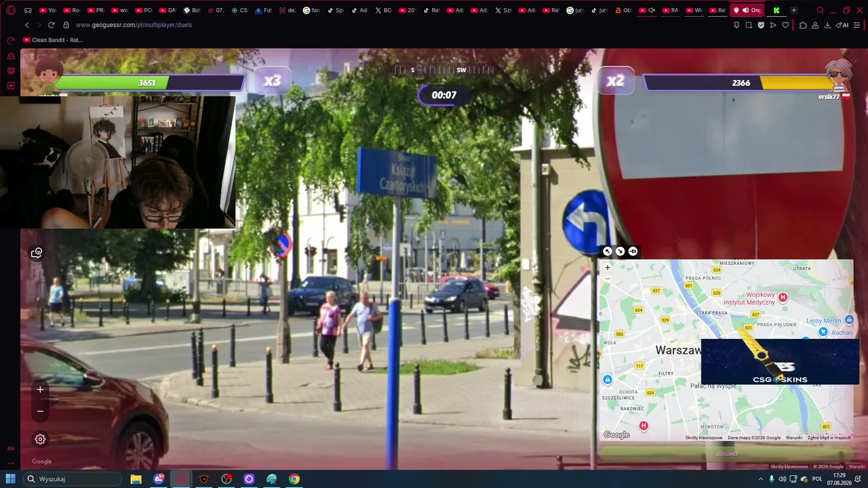Open the tab search magnifier
868x488 pixels.
coord(821,10)
